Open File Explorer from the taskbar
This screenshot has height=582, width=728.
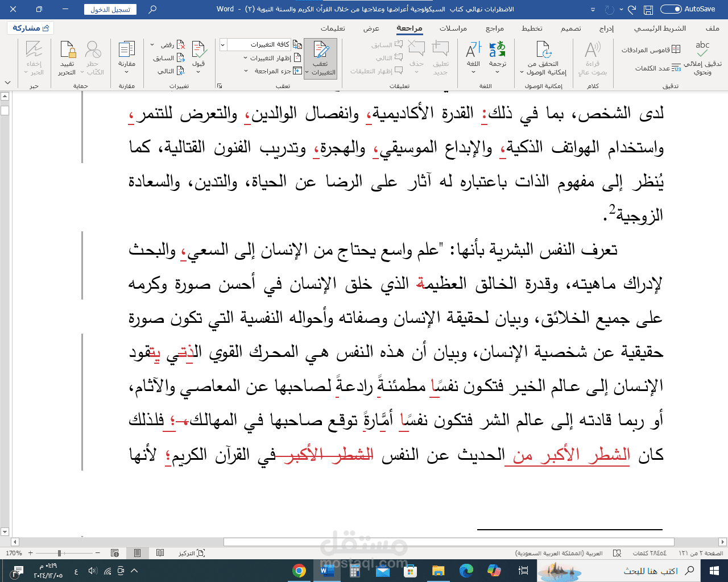[x=438, y=571]
